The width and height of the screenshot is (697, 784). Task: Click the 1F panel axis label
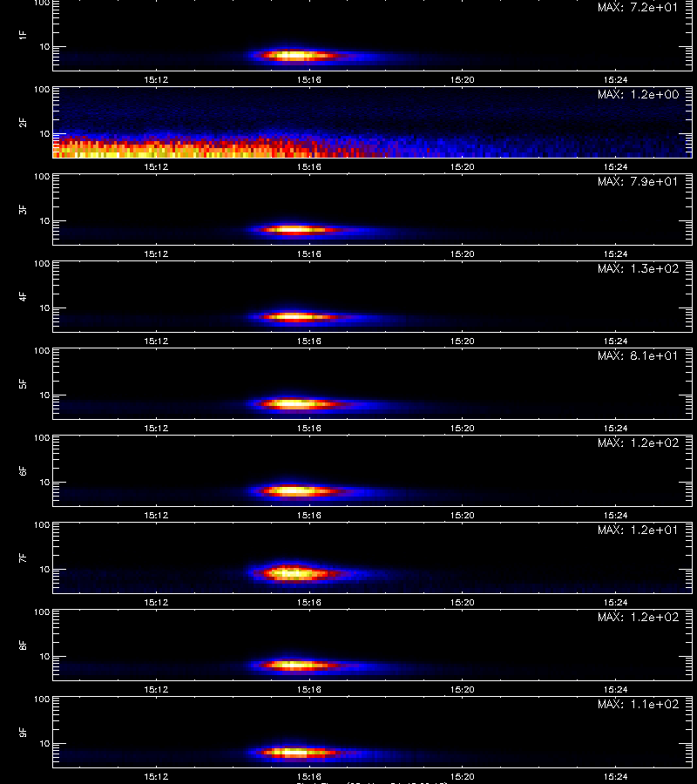tap(23, 36)
